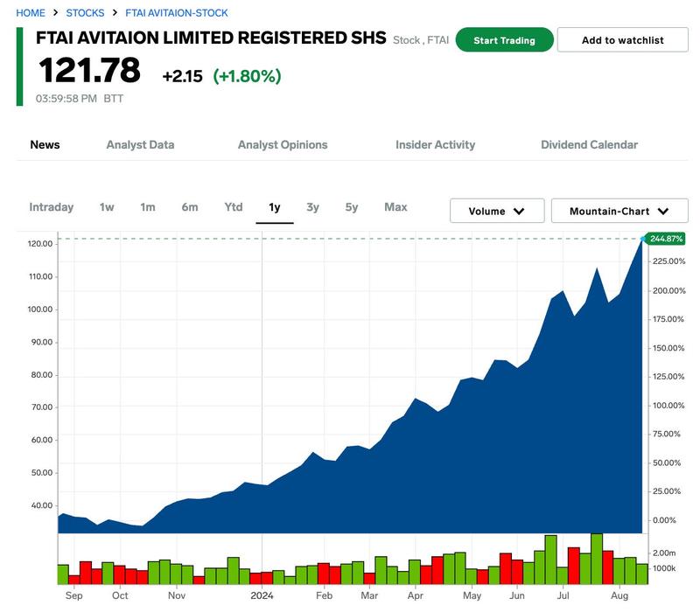Select the 5y chart range
Viewport: 700px width, 612px height.
pyautogui.click(x=352, y=207)
